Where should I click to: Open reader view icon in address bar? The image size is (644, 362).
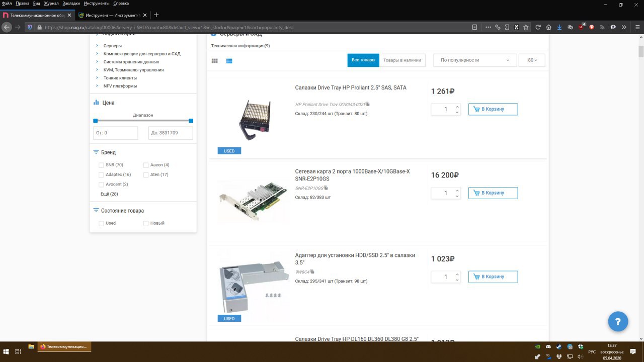pos(474,27)
